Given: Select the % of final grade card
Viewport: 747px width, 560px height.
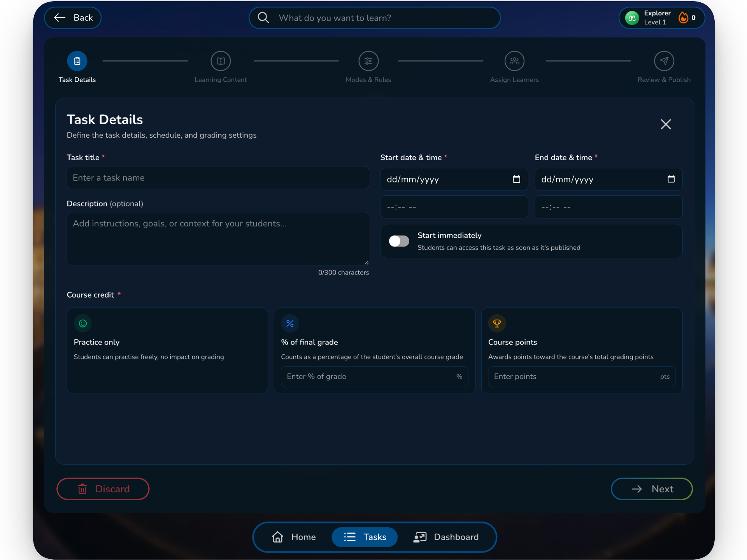Looking at the screenshot, I should pyautogui.click(x=374, y=350).
